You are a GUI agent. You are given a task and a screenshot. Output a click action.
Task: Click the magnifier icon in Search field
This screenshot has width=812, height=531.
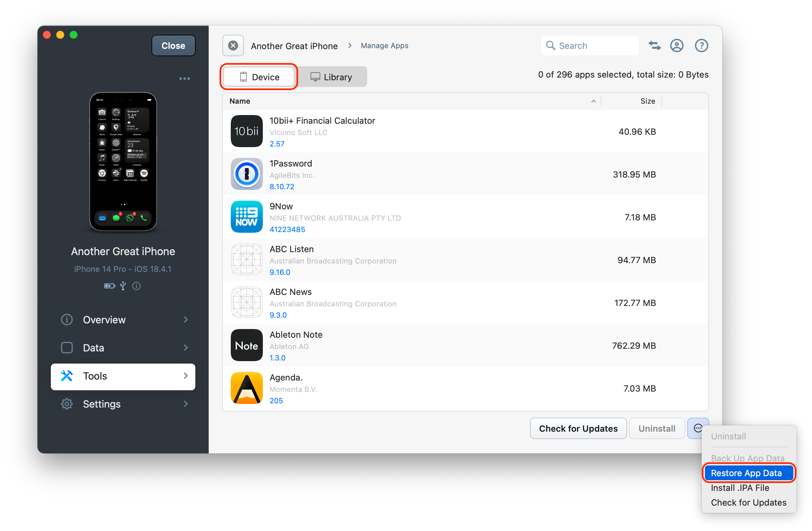point(550,45)
